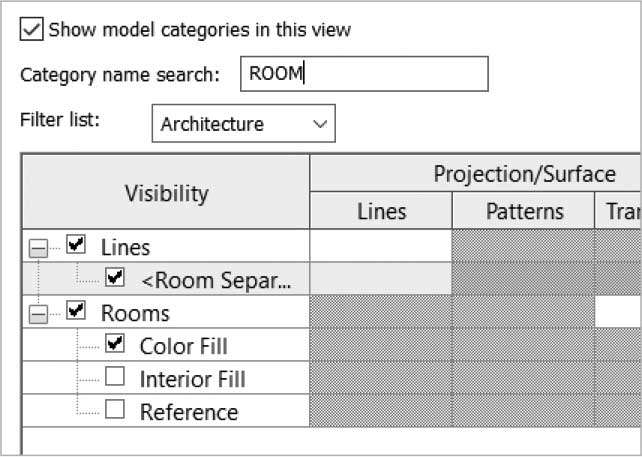The image size is (642, 457).
Task: Enable the Interior Fill checkbox
Action: coord(115,376)
